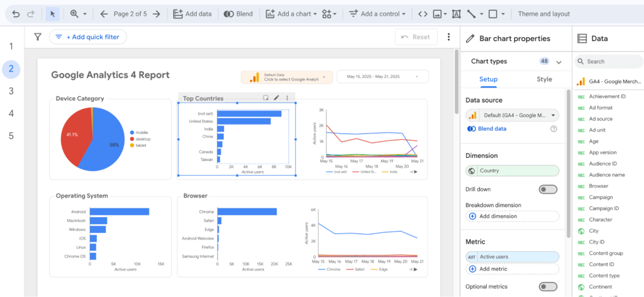Advance the Top Countries line chart legend arrow
The height and width of the screenshot is (297, 644).
point(416,172)
